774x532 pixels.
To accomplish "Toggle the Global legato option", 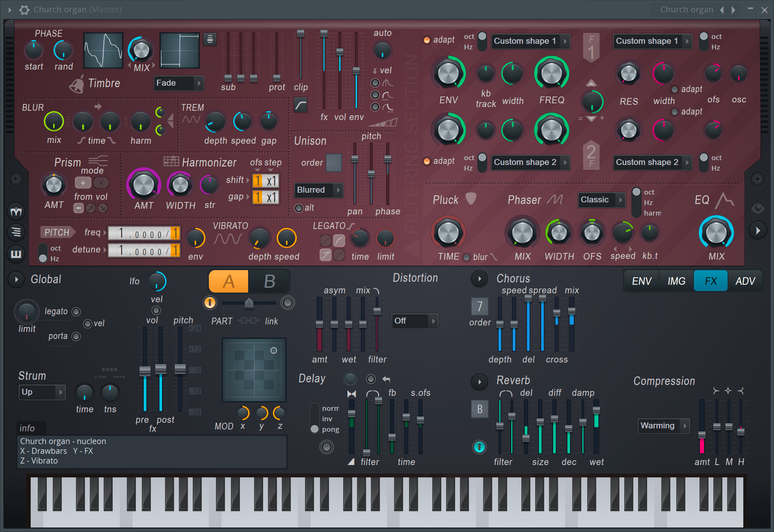I will (x=76, y=312).
